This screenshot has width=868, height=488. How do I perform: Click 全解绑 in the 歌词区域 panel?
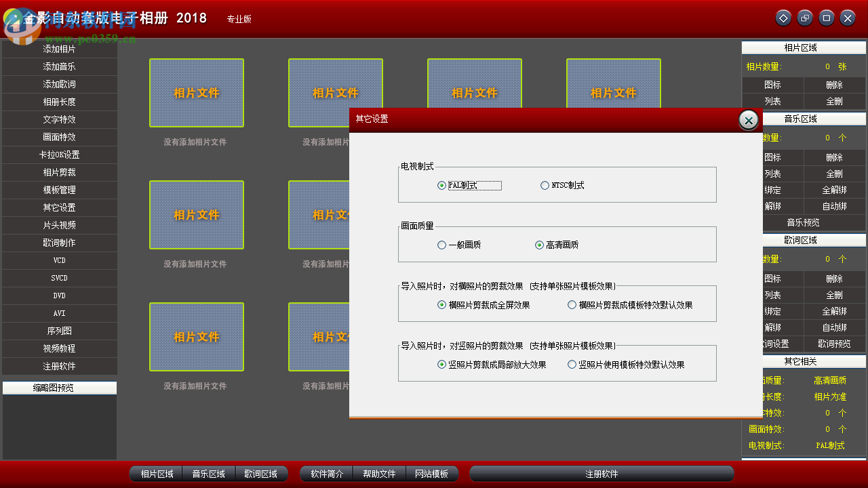tap(835, 311)
